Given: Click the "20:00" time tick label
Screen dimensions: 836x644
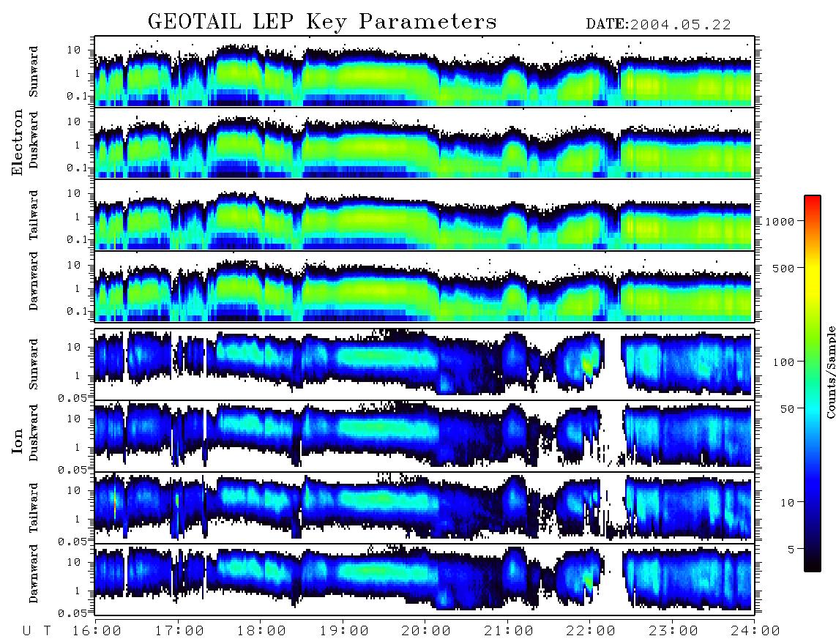Looking at the screenshot, I should tap(426, 631).
